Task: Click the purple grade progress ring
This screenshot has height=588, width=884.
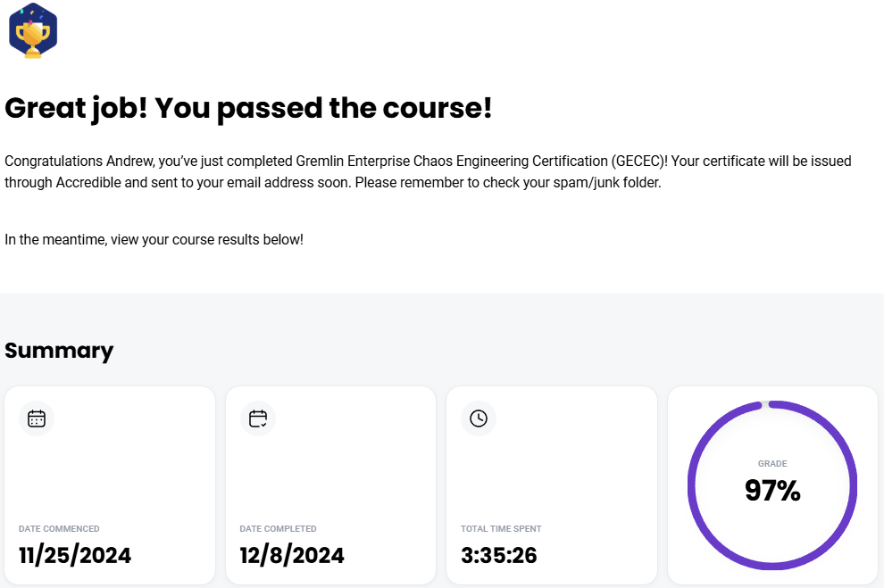Action: (x=772, y=484)
